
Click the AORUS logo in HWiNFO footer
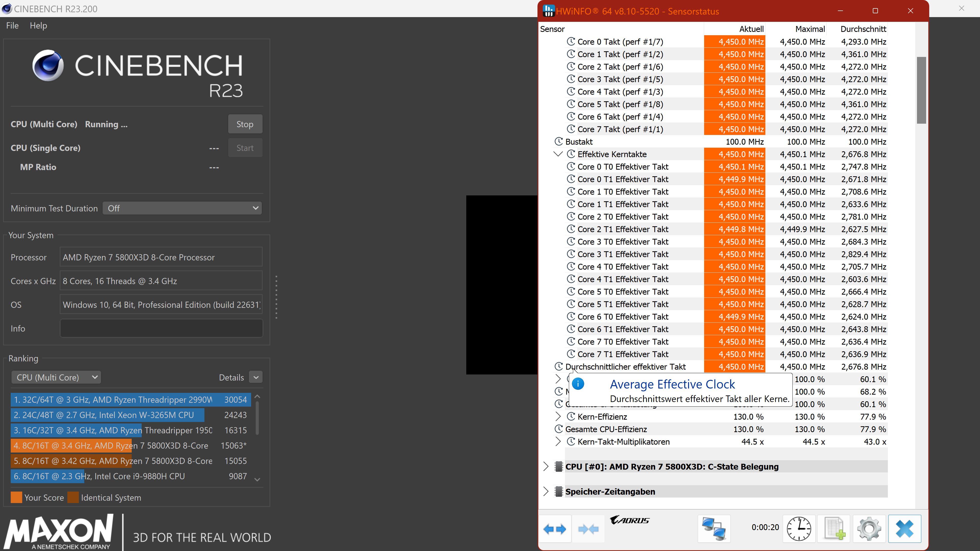pyautogui.click(x=630, y=520)
